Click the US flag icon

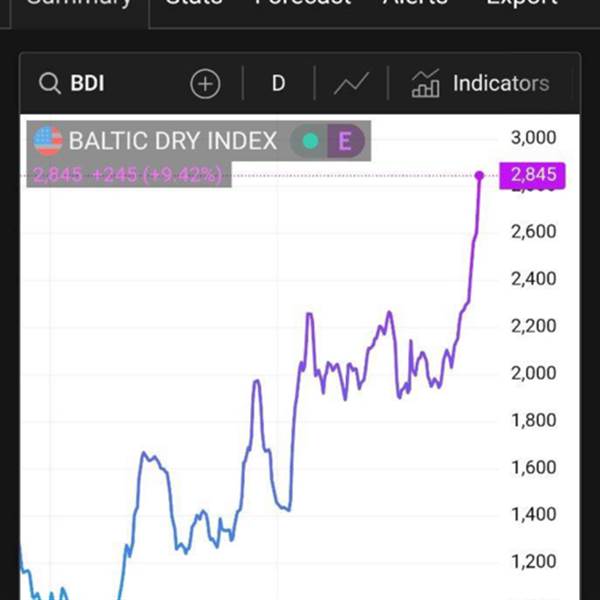pyautogui.click(x=48, y=141)
